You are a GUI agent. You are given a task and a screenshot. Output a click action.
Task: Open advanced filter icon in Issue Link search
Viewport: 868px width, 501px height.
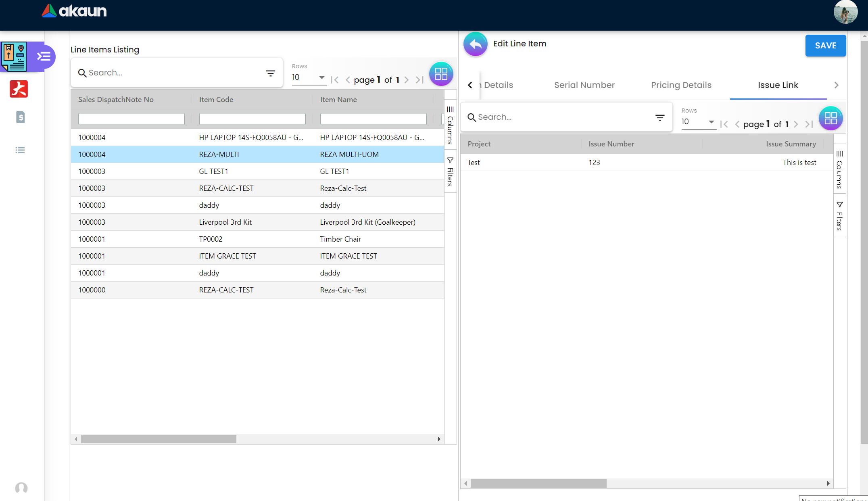click(659, 117)
